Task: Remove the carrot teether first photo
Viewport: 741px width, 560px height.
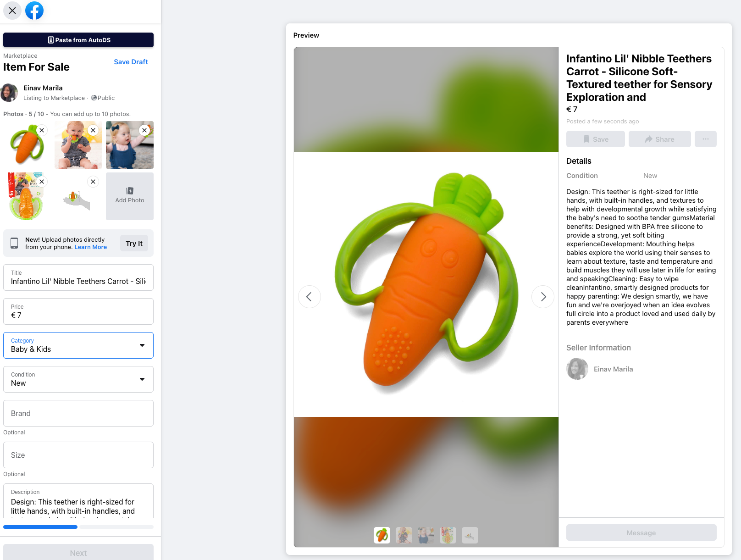Action: (42, 130)
